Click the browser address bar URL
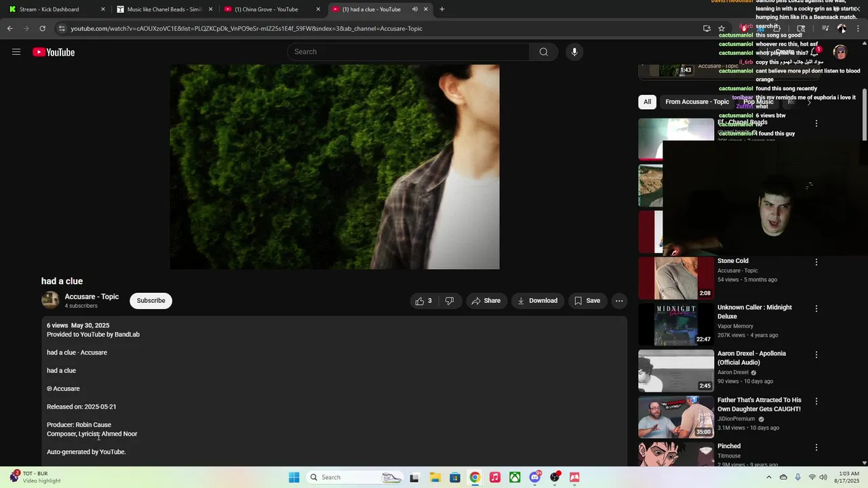Viewport: 868px width, 488px height. pyautogui.click(x=246, y=28)
